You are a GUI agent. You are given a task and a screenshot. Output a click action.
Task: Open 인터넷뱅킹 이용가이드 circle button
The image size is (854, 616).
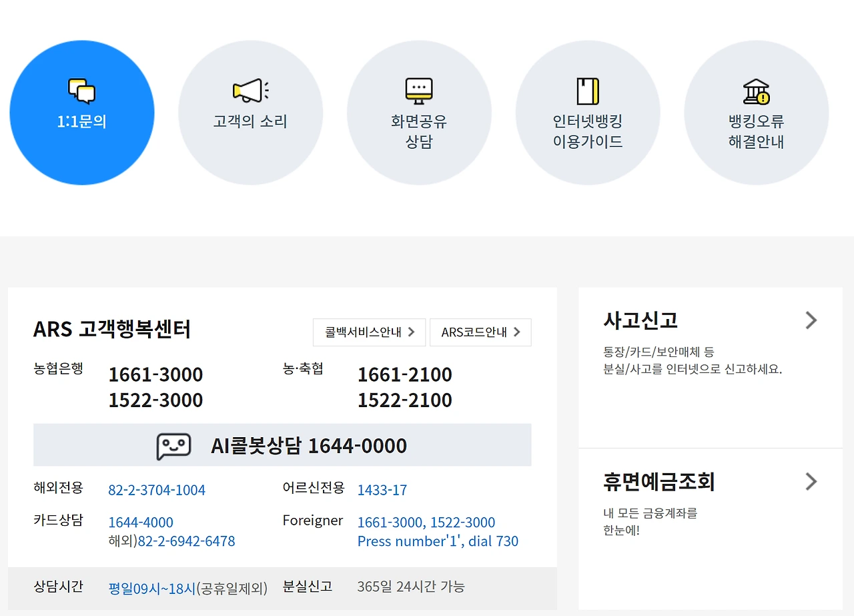(588, 113)
